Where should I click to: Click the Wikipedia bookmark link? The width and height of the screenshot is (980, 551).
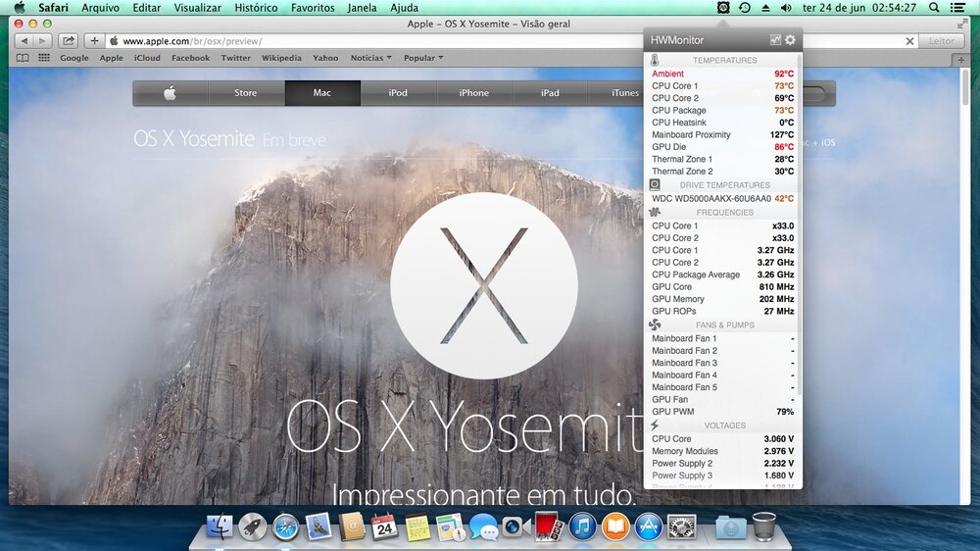[281, 58]
